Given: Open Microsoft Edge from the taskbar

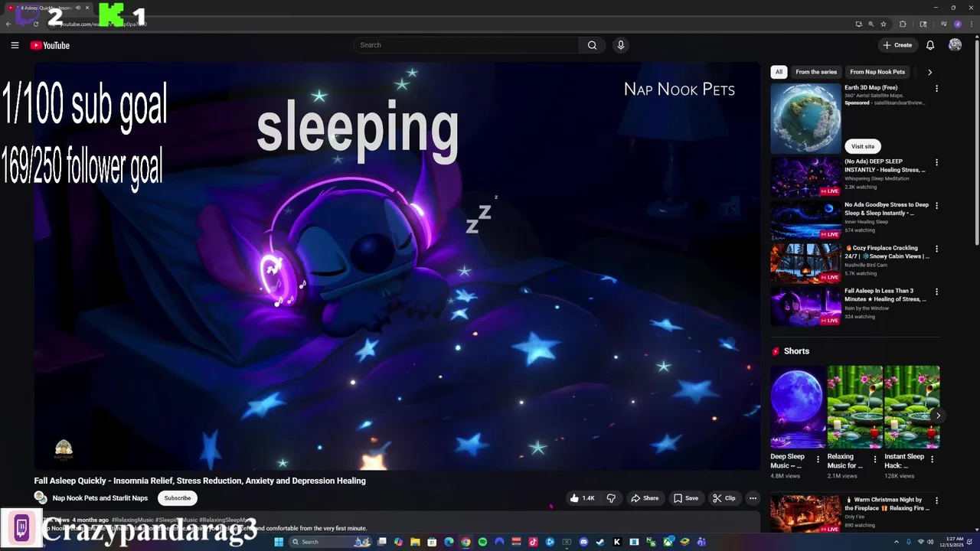Looking at the screenshot, I should [449, 542].
